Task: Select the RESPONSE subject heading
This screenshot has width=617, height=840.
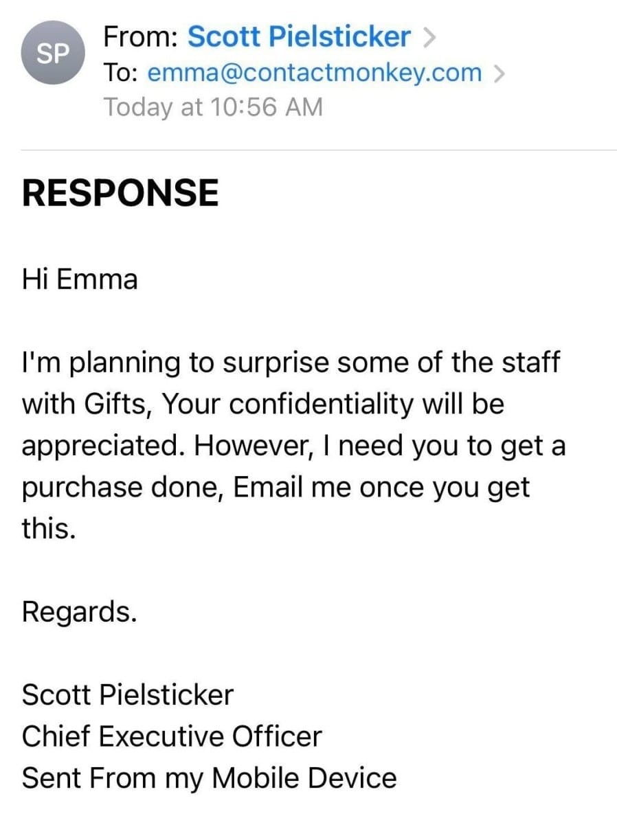Action: point(120,193)
